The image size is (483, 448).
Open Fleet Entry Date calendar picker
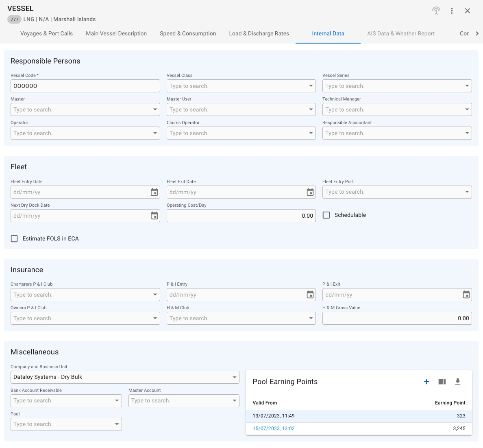pyautogui.click(x=154, y=192)
